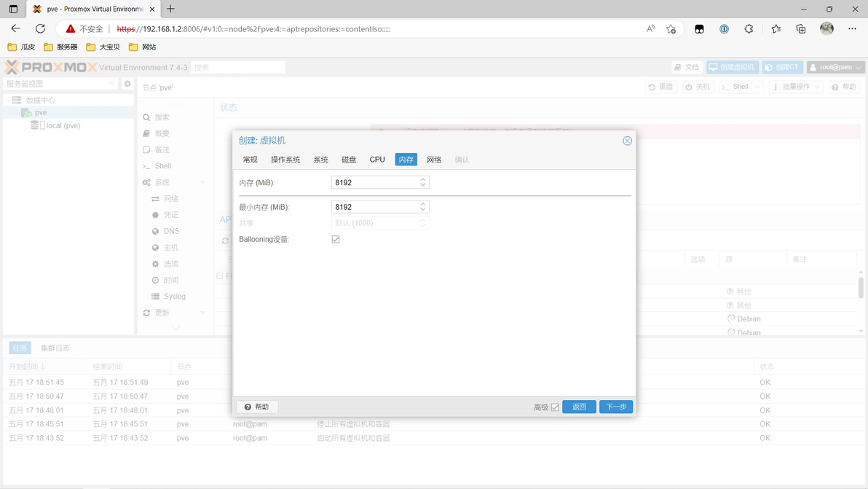Screen dimensions: 868x489
Task: Open the root@pam user dropdown
Action: click(x=835, y=67)
